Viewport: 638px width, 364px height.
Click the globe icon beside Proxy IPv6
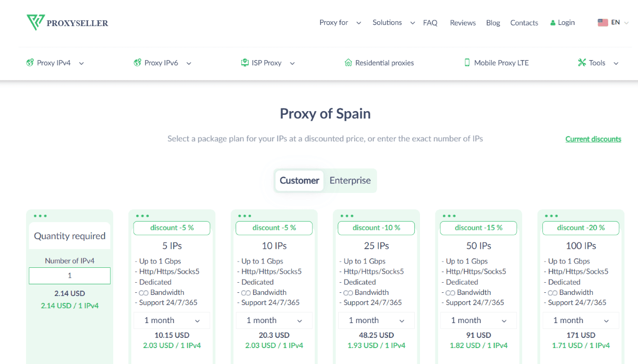click(137, 63)
